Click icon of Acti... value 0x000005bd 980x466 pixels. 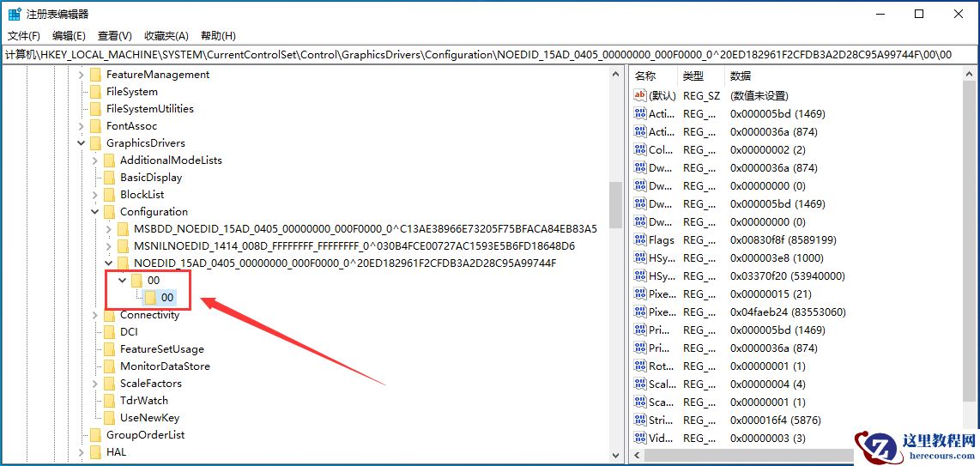[x=639, y=113]
